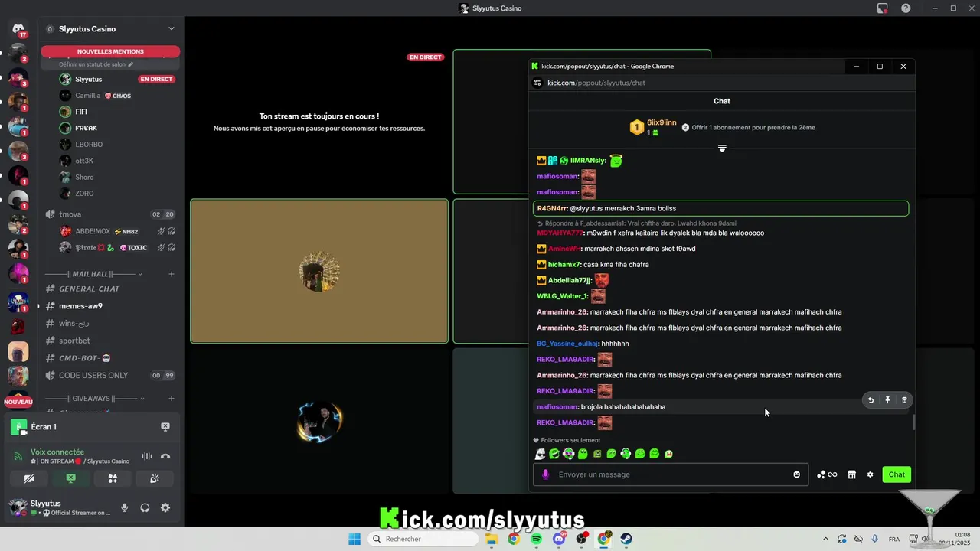Open the Discord direct messages home icon

click(18, 29)
